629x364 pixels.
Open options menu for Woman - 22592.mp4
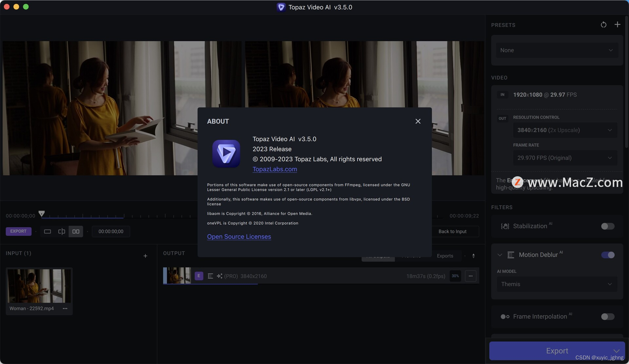65,308
